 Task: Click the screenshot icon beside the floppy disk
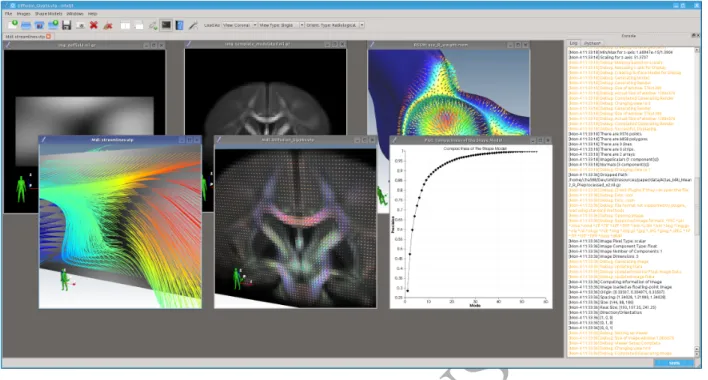tap(80, 26)
